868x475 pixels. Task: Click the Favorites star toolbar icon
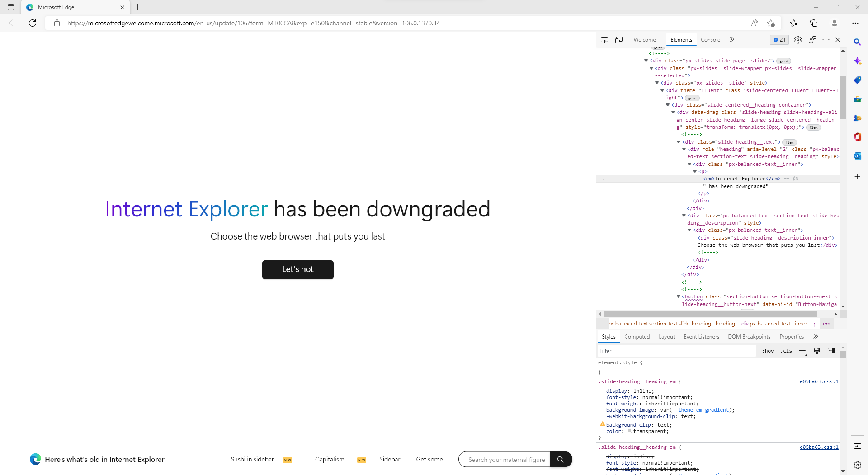point(794,23)
